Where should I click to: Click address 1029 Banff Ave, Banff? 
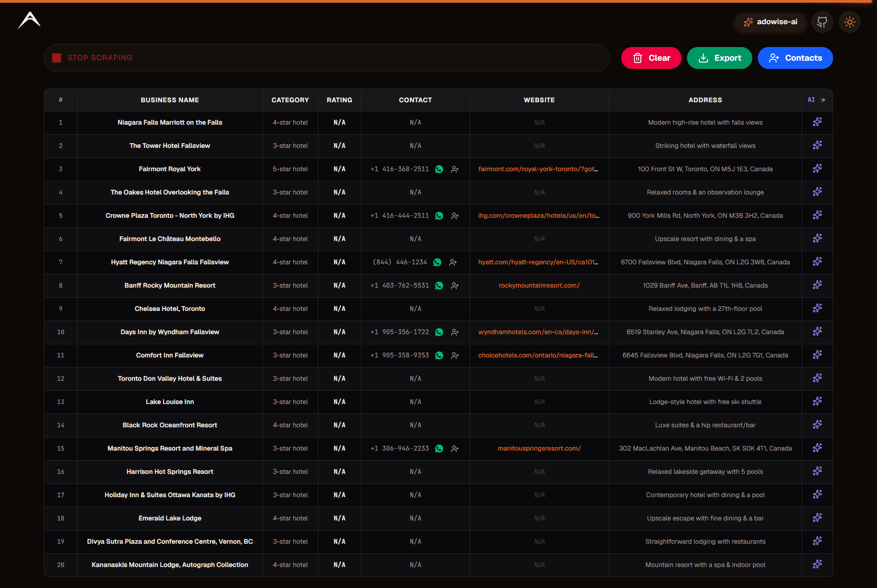coord(705,285)
